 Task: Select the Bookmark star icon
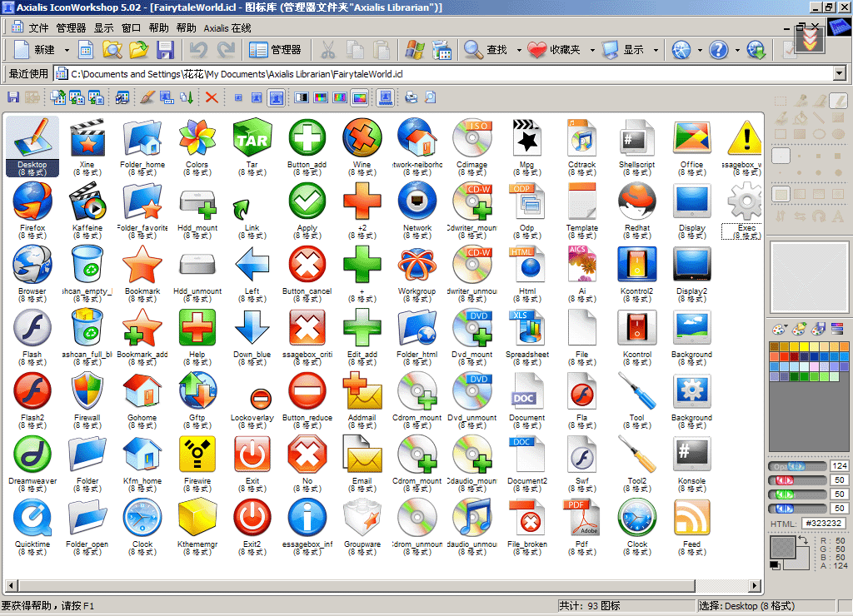click(x=142, y=265)
